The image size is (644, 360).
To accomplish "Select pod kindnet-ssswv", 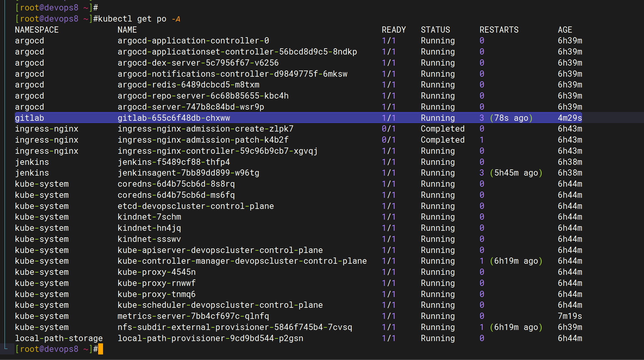I will pos(149,239).
